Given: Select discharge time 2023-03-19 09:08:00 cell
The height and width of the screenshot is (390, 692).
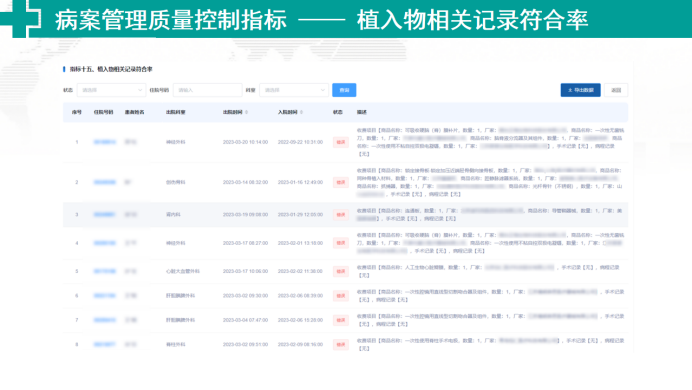Looking at the screenshot, I should coord(245,214).
